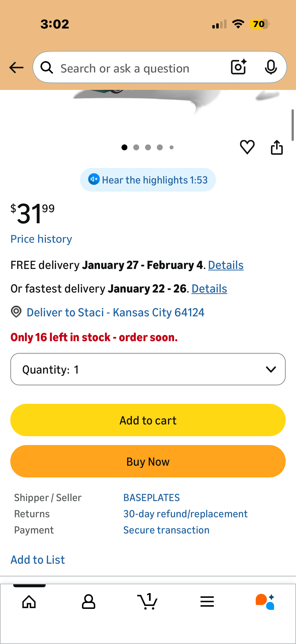Tap the microphone voice search icon
Viewport: 296px width, 644px height.
point(270,67)
